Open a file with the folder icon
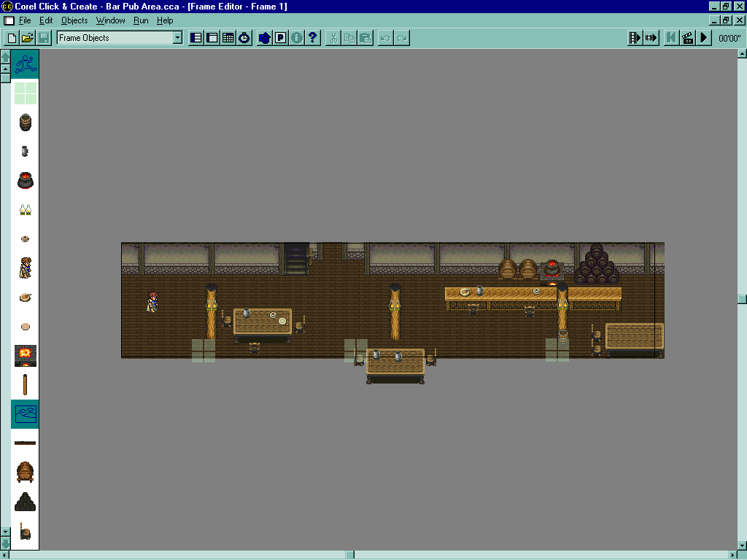This screenshot has height=560, width=747. [x=28, y=38]
